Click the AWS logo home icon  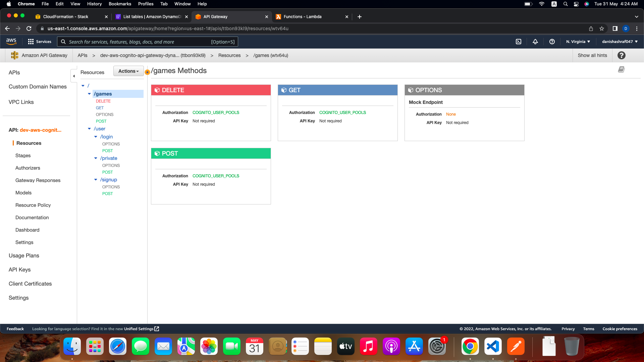(x=11, y=41)
